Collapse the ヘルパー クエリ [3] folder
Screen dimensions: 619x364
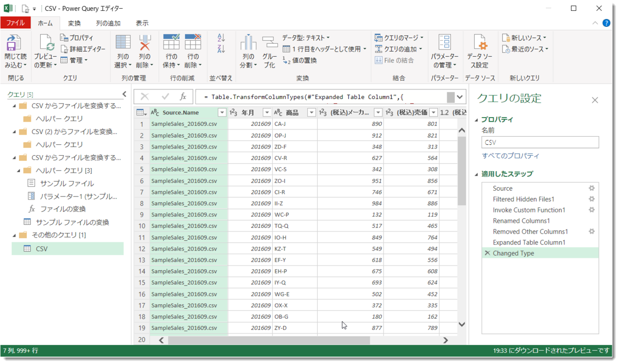pyautogui.click(x=19, y=170)
